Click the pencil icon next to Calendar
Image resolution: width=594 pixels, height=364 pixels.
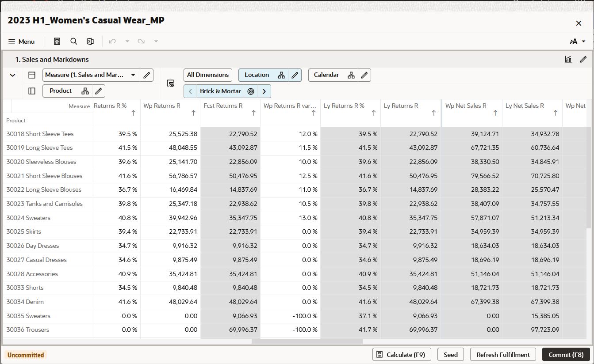(x=364, y=75)
